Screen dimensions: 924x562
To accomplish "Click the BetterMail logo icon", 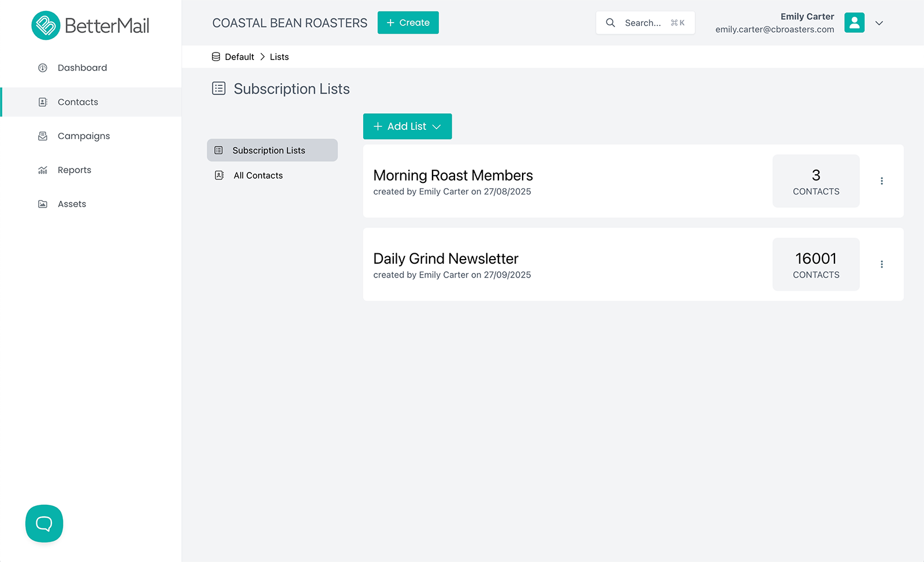I will 46,25.
